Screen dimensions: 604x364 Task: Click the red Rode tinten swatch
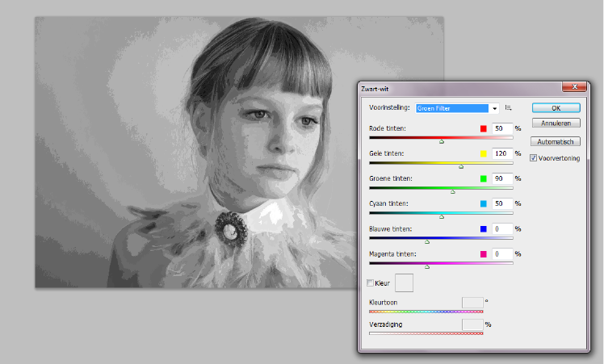tap(484, 128)
